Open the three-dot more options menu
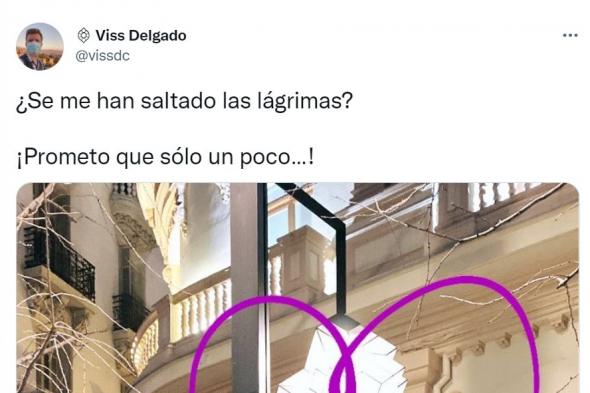 [x=570, y=35]
